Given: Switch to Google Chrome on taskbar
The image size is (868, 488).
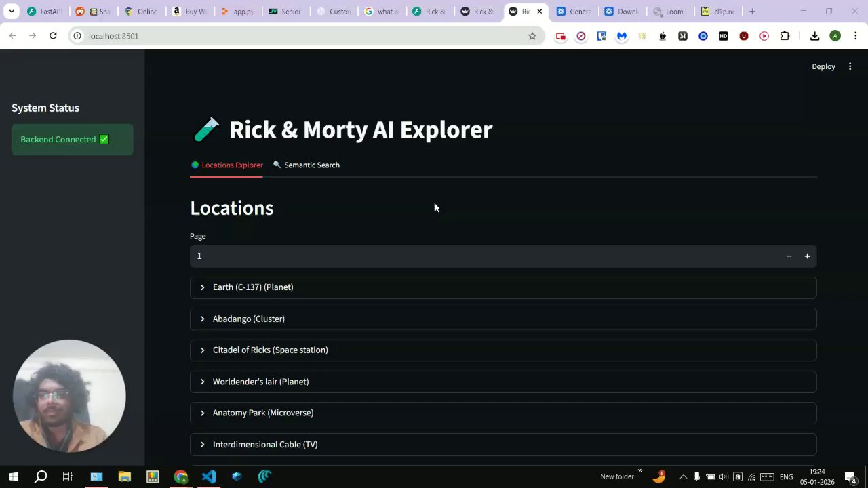Looking at the screenshot, I should [x=180, y=476].
